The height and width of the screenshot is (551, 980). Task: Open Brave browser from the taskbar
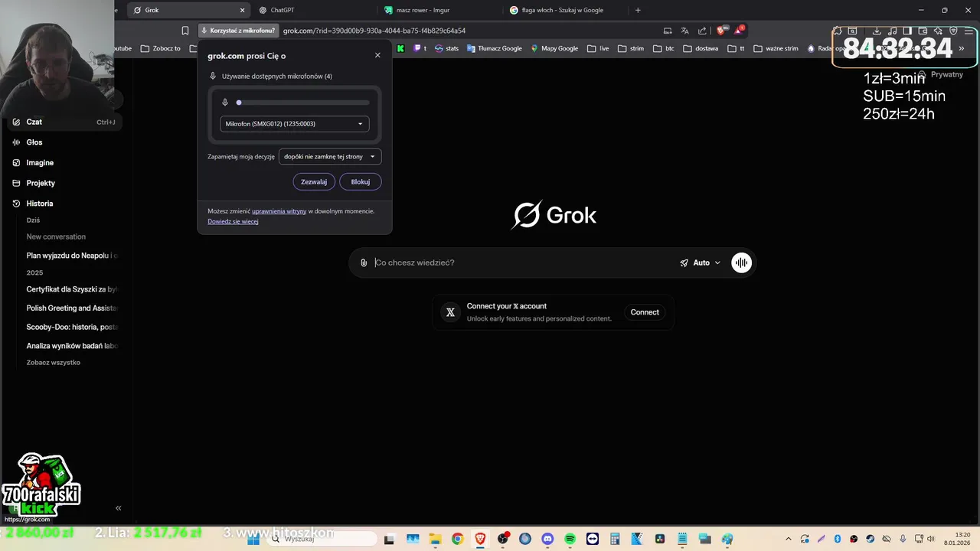480,539
